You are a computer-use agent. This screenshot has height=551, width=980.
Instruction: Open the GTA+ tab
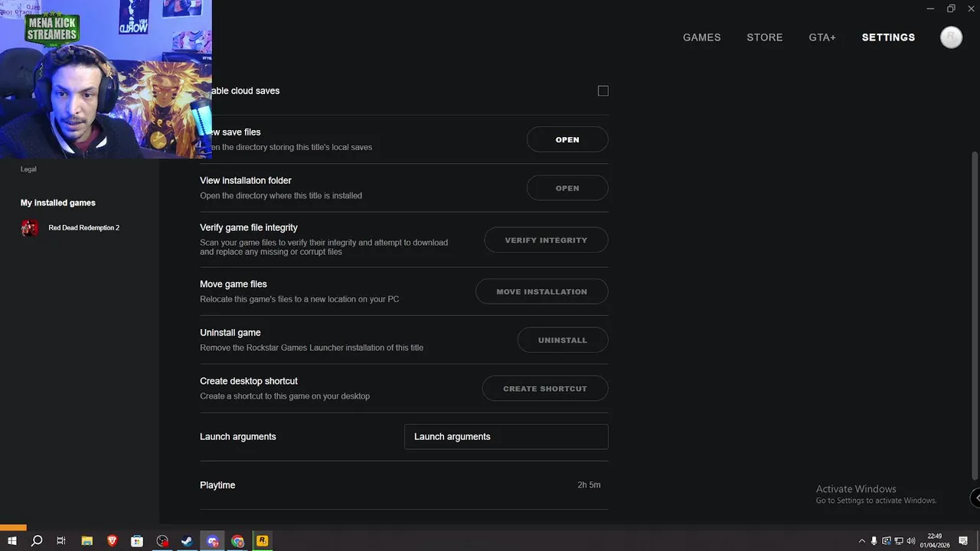pyautogui.click(x=822, y=37)
